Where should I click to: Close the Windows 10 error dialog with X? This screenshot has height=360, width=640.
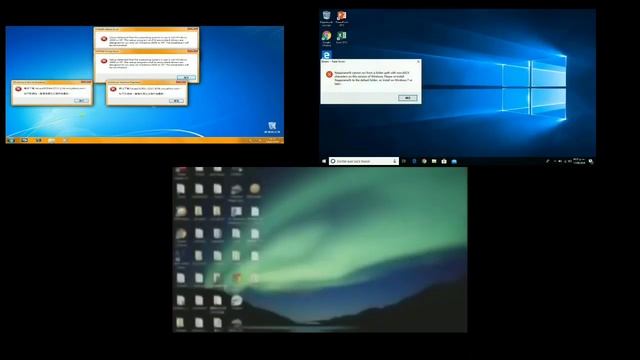[x=418, y=62]
